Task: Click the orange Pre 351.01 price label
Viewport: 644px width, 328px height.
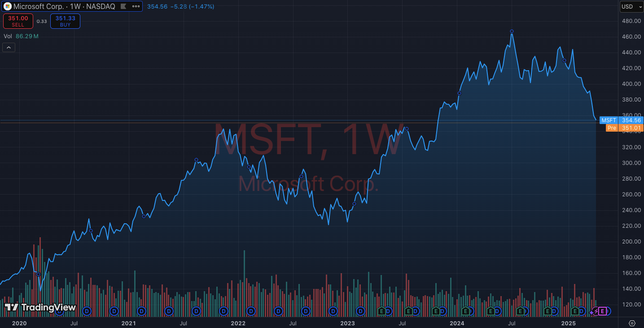Action: (625, 128)
